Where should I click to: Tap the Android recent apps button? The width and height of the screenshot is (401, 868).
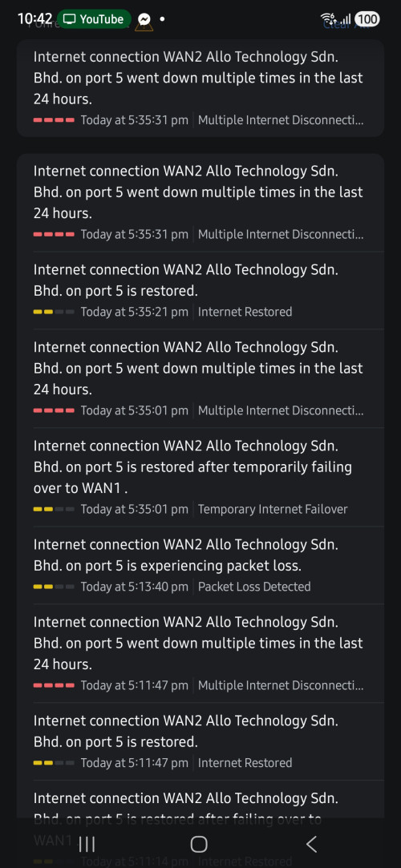point(87,844)
